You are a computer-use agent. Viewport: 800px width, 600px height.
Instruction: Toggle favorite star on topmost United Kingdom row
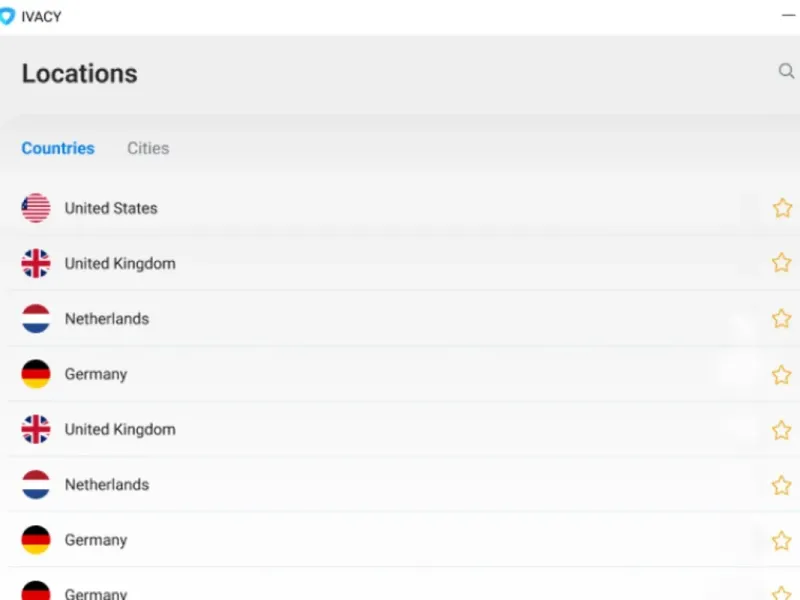pyautogui.click(x=782, y=263)
